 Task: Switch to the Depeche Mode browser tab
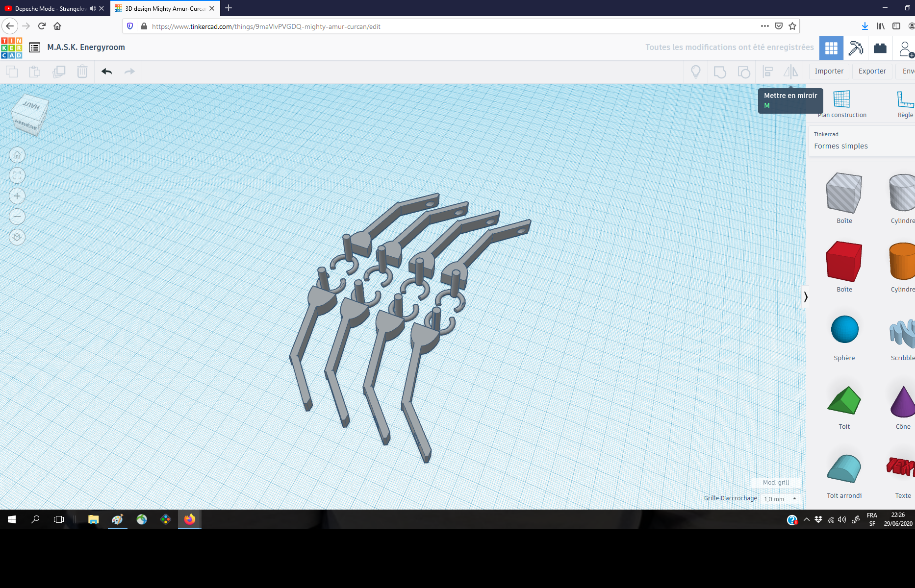(x=51, y=9)
